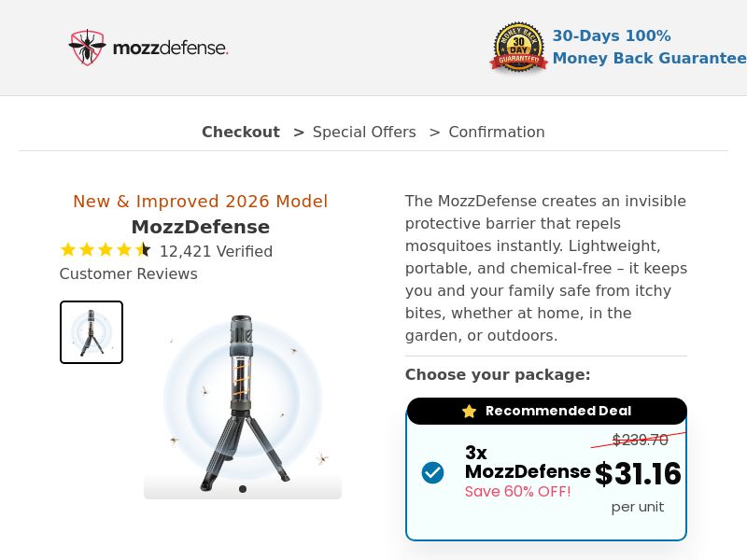The width and height of the screenshot is (747, 560).
Task: Select the MozzDefense tripod thumbnail
Action: (x=91, y=331)
